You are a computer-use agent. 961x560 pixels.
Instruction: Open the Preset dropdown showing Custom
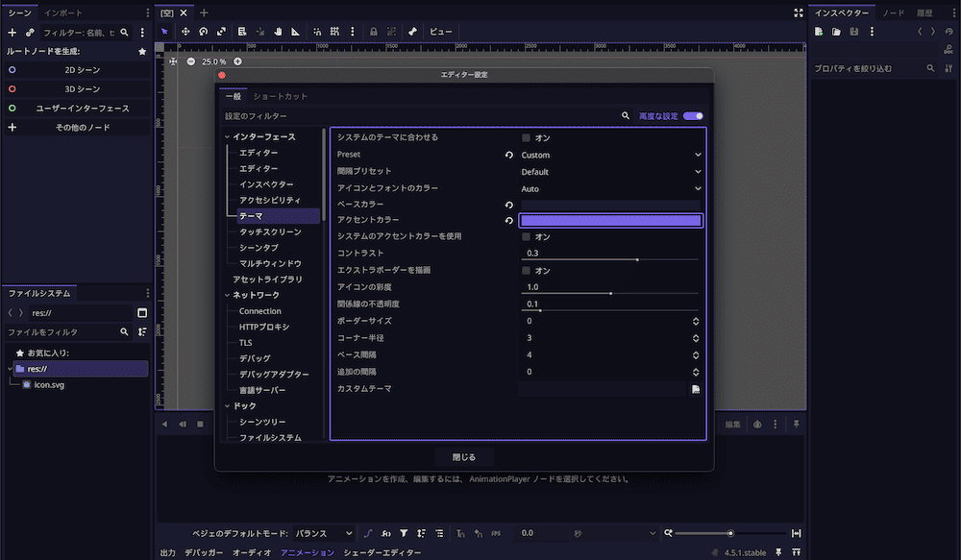click(611, 154)
